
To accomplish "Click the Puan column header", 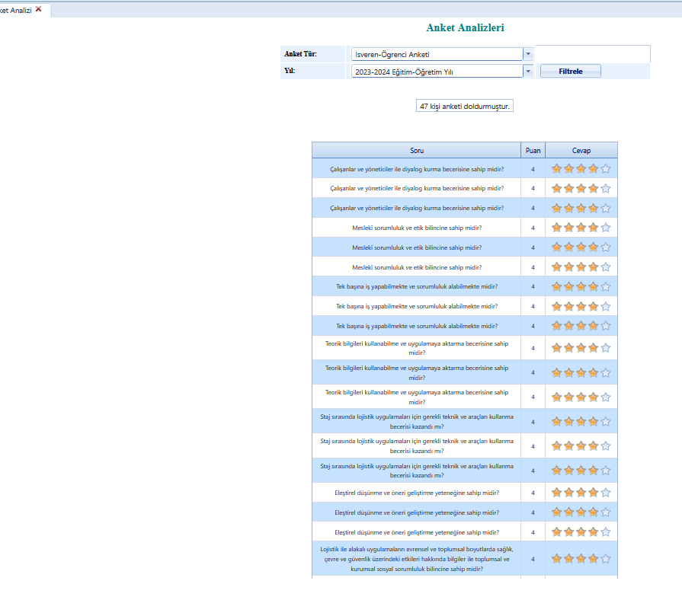I will [533, 151].
